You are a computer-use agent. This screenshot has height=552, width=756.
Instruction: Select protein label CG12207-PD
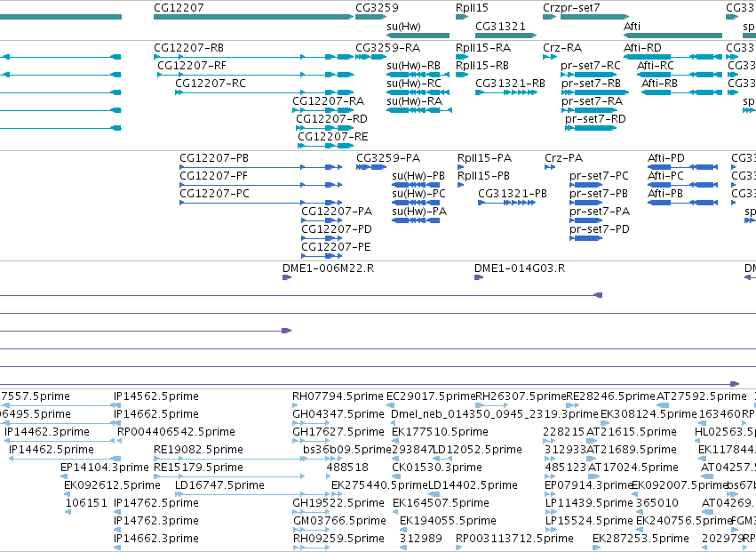tap(337, 229)
